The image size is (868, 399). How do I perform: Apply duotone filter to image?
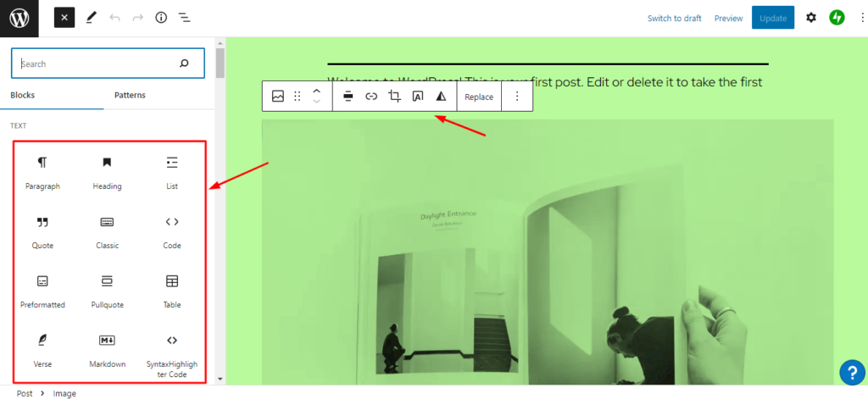coord(441,97)
